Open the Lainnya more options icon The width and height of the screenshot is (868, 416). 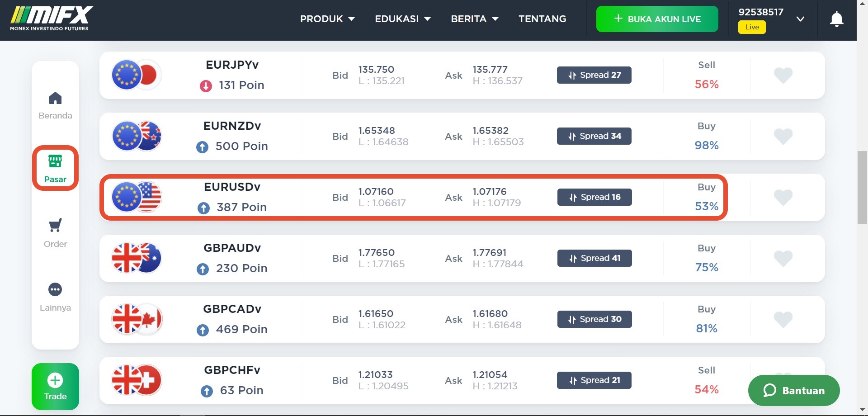[x=55, y=289]
